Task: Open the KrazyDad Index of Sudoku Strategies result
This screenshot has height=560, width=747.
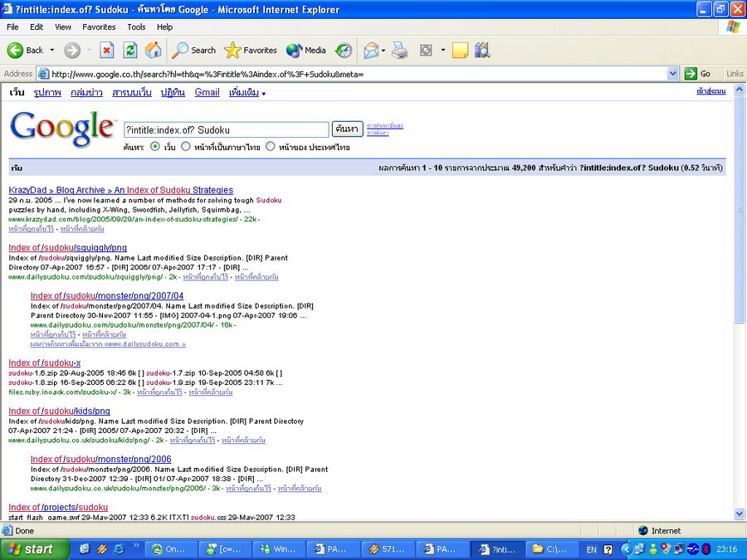Action: pos(121,190)
